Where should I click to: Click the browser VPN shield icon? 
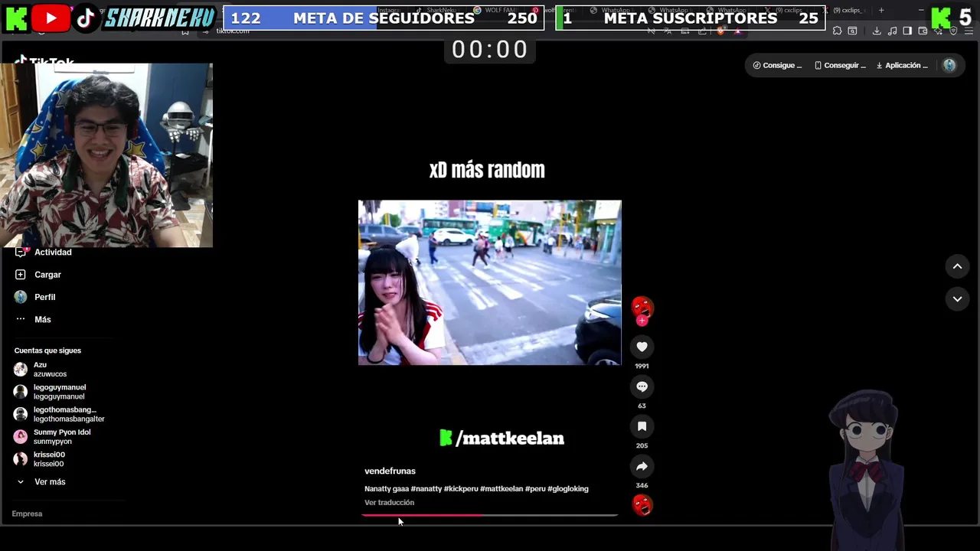953,31
